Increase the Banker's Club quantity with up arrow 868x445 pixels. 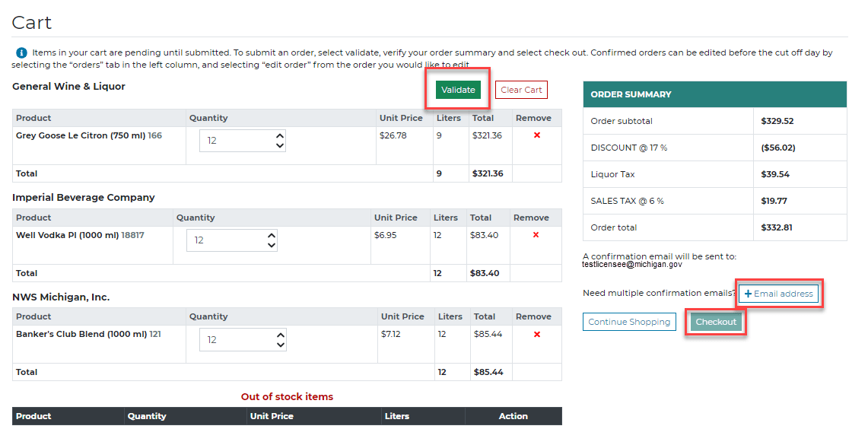[280, 335]
